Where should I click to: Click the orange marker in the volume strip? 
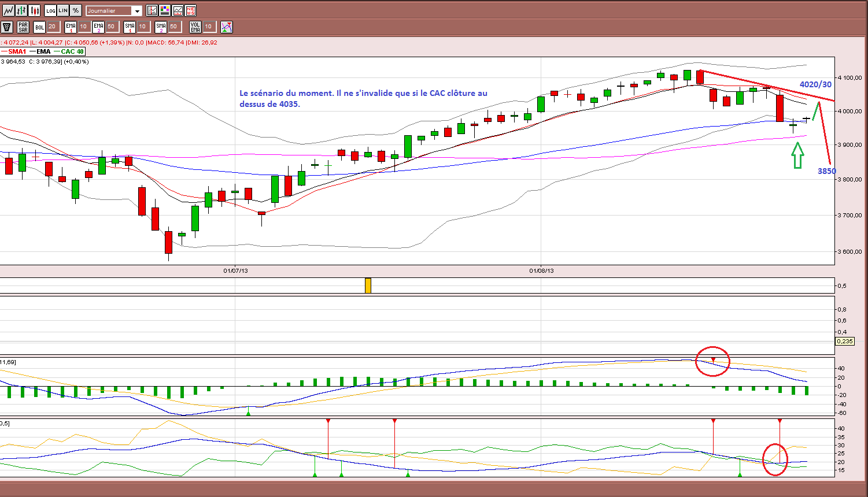coord(368,285)
